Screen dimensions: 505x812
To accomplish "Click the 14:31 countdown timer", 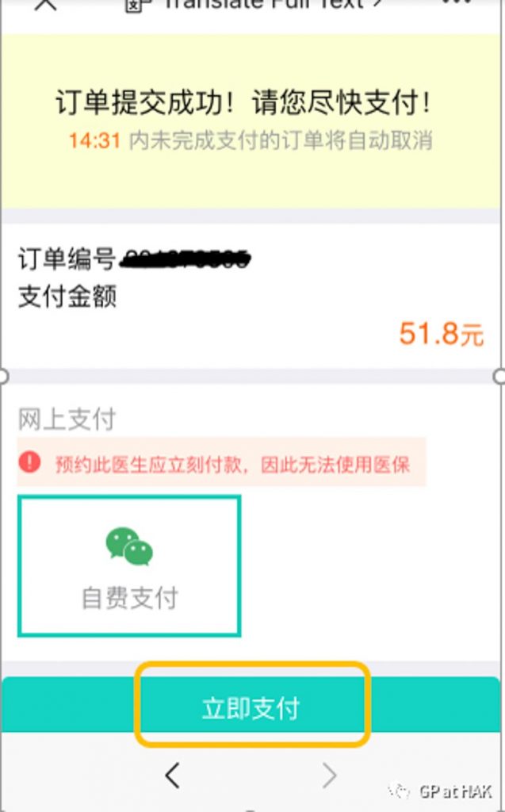I will [x=95, y=141].
